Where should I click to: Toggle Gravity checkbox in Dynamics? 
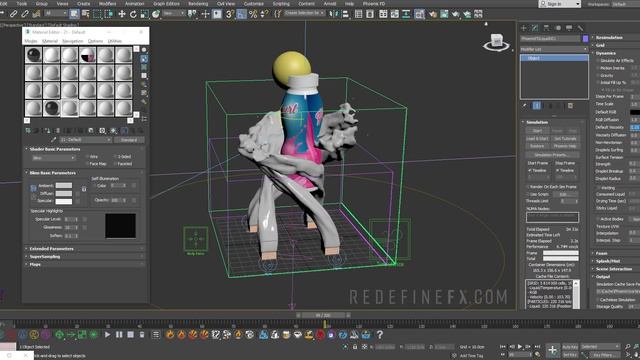click(598, 75)
